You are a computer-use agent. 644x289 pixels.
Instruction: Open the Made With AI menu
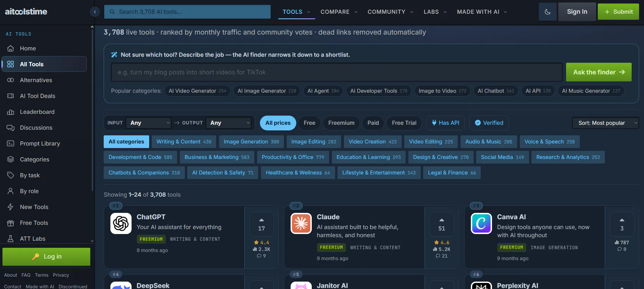pos(482,12)
